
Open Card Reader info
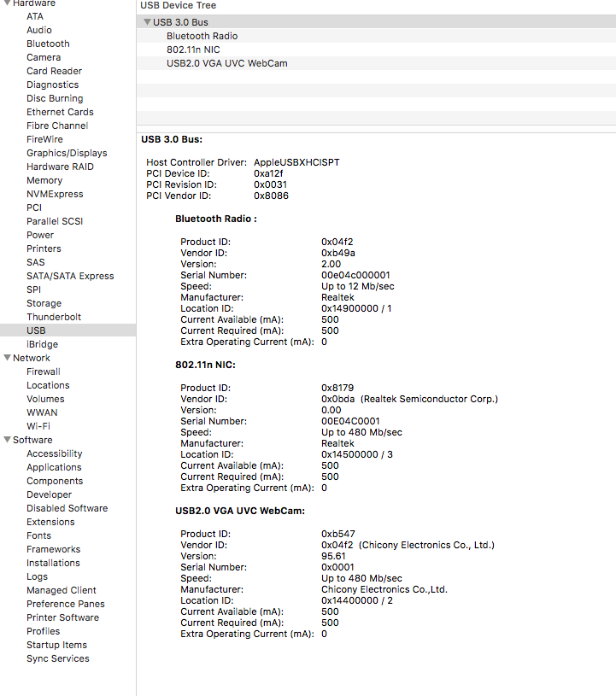[x=54, y=71]
